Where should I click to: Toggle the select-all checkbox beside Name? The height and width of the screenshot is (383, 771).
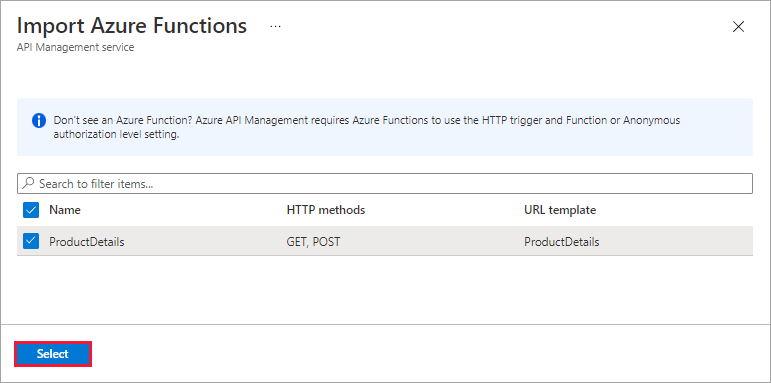click(x=31, y=210)
